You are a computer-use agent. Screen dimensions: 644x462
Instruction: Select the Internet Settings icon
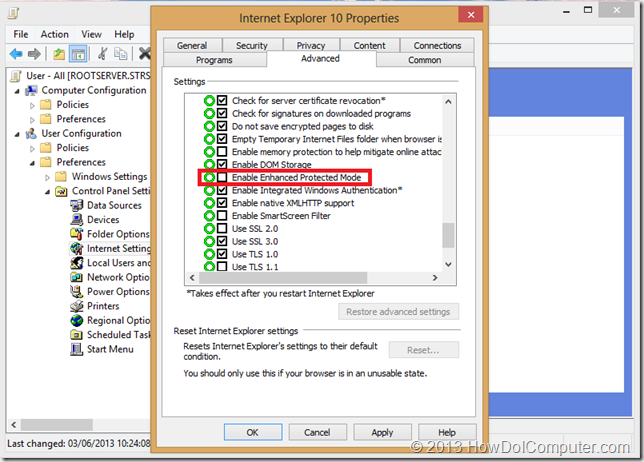pos(77,248)
